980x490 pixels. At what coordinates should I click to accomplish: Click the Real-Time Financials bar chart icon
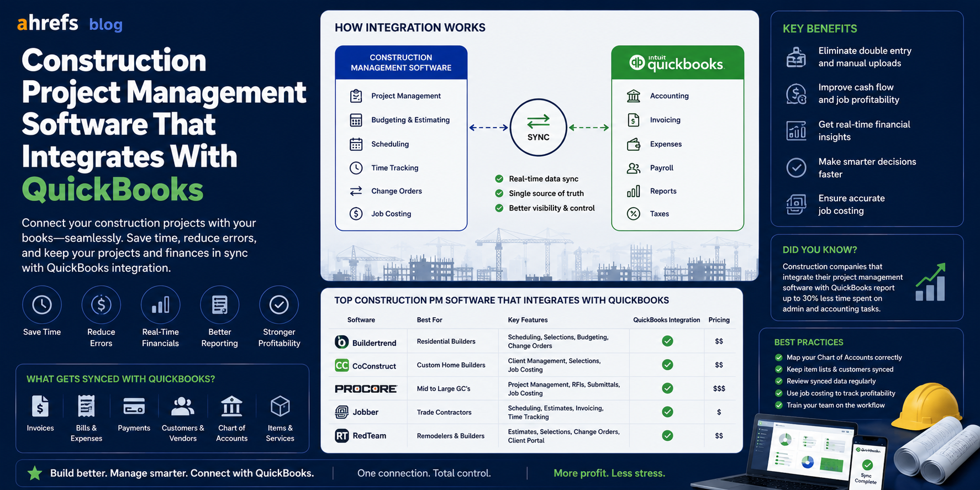pos(160,305)
